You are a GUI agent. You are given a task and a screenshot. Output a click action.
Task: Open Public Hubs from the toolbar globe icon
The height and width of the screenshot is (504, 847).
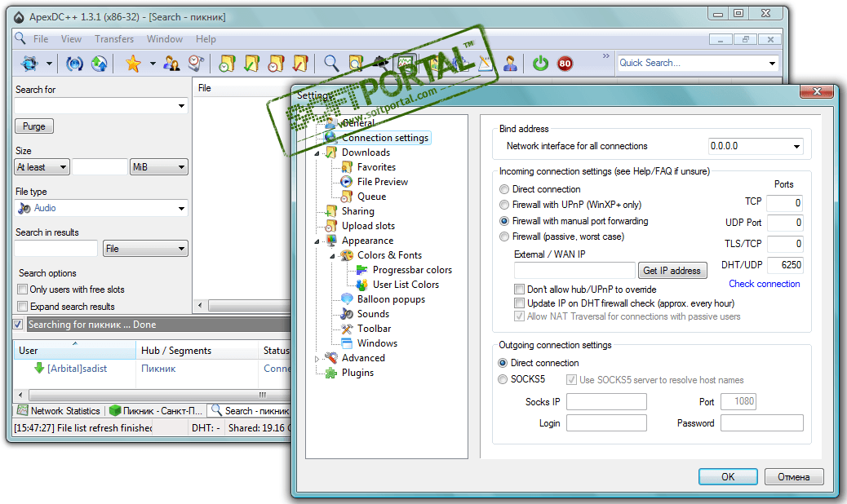(x=29, y=64)
